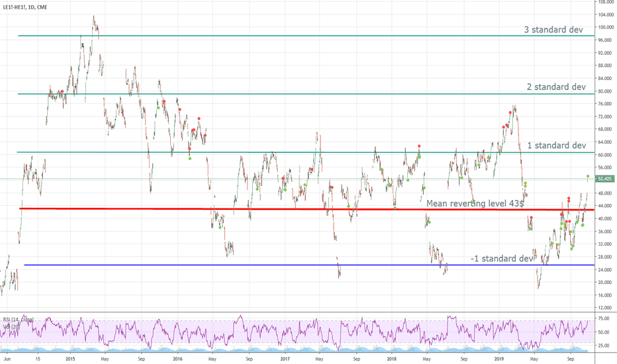
Task: Select the green 1 standard dev line
Action: tap(305, 152)
